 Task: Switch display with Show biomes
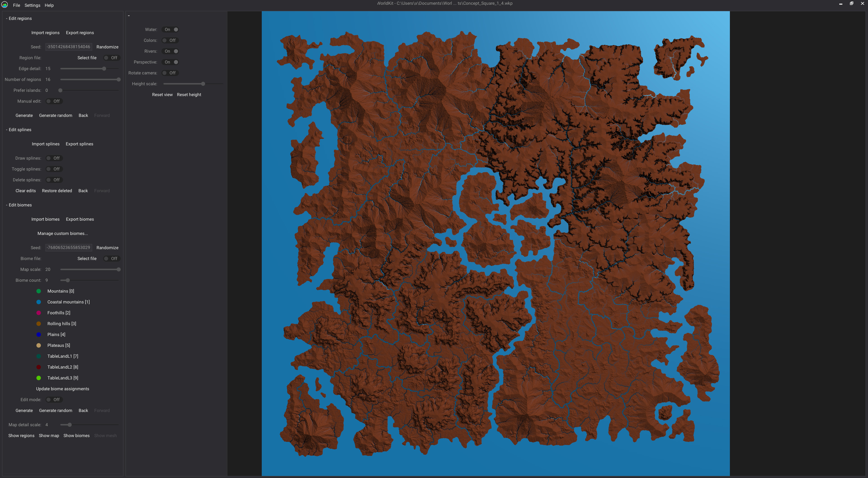77,435
